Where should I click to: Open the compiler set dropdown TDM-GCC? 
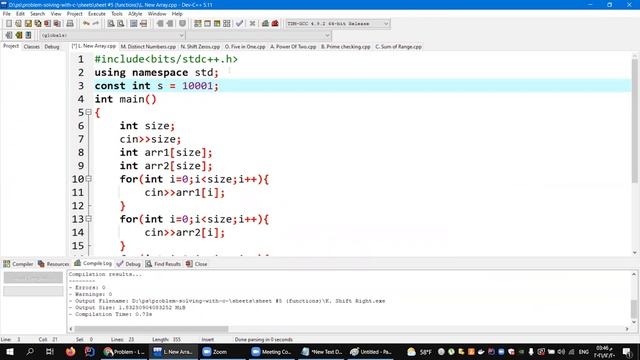point(337,24)
